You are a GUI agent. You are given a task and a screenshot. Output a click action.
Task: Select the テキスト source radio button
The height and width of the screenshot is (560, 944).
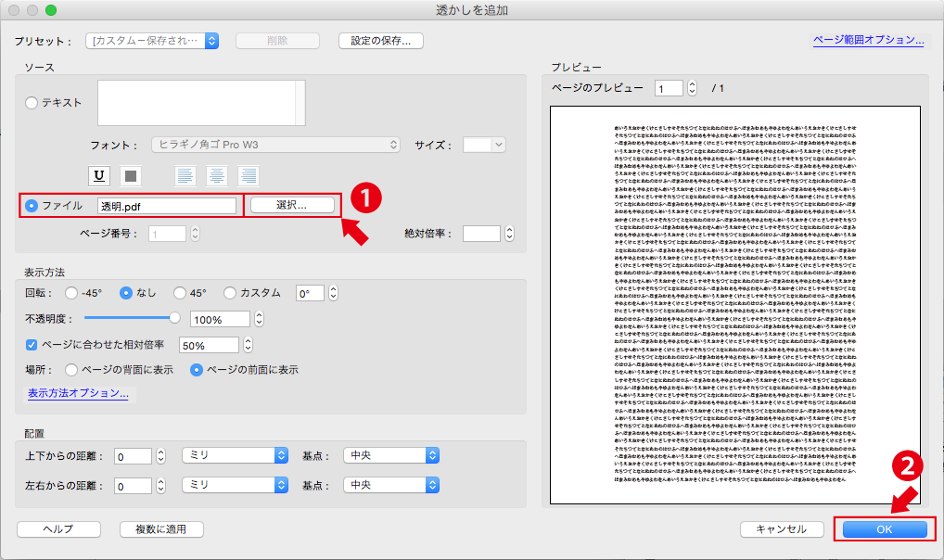point(32,103)
